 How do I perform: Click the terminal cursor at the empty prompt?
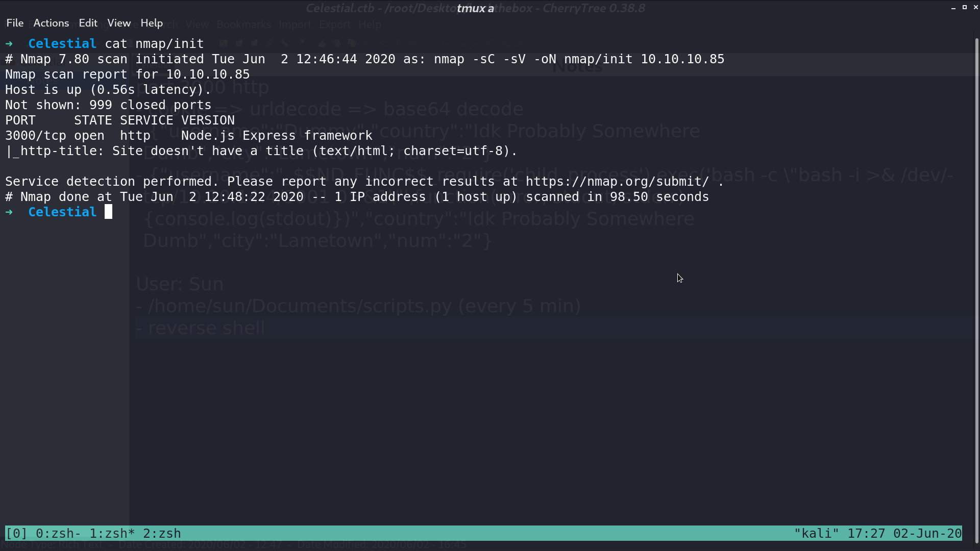(x=108, y=212)
